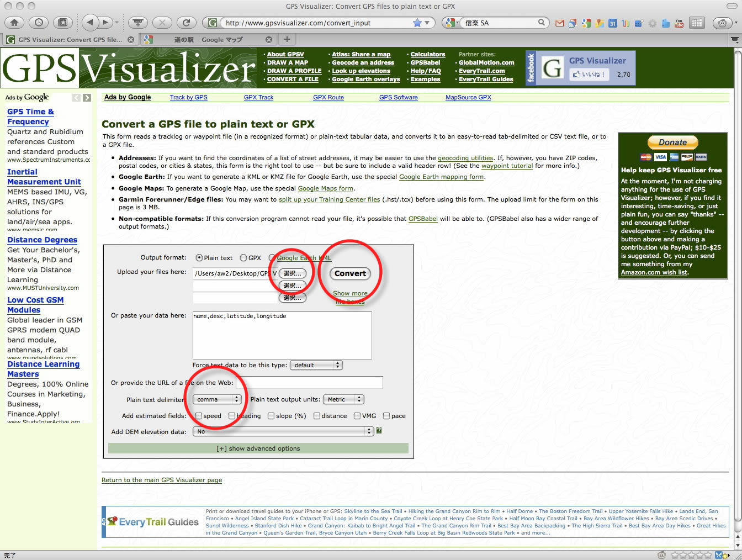Choose a file for the third upload box
The height and width of the screenshot is (560, 742).
click(x=292, y=298)
